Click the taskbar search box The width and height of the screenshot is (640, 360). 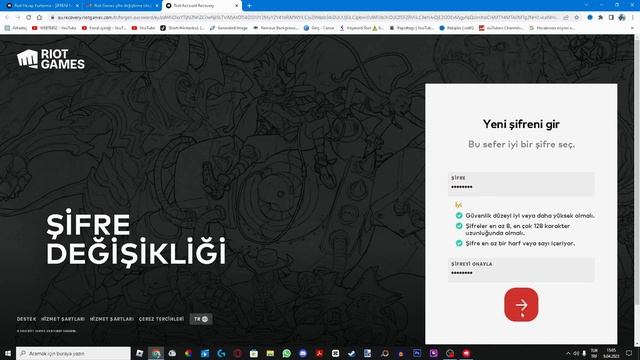(x=73, y=353)
